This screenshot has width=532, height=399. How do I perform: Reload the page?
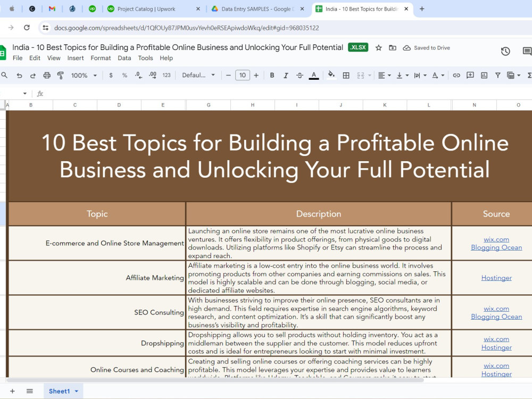click(27, 28)
